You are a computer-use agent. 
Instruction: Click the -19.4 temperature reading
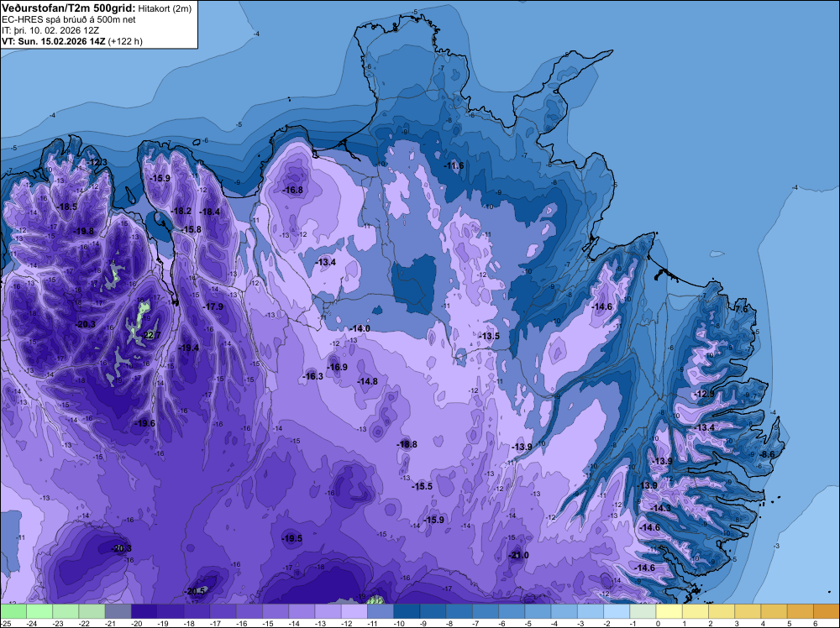(188, 348)
